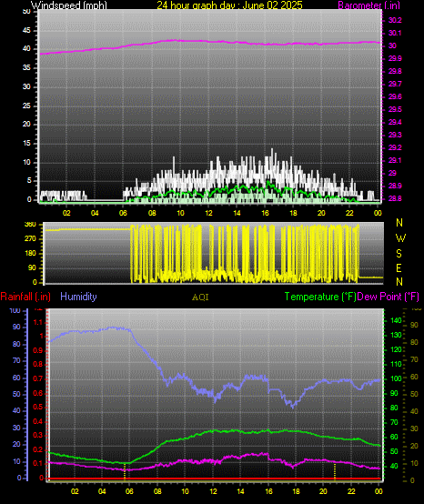Viewport: 424px width, 504px height.
Task: Click the 'Windspeed (mph)' axis title
Action: pos(69,5)
